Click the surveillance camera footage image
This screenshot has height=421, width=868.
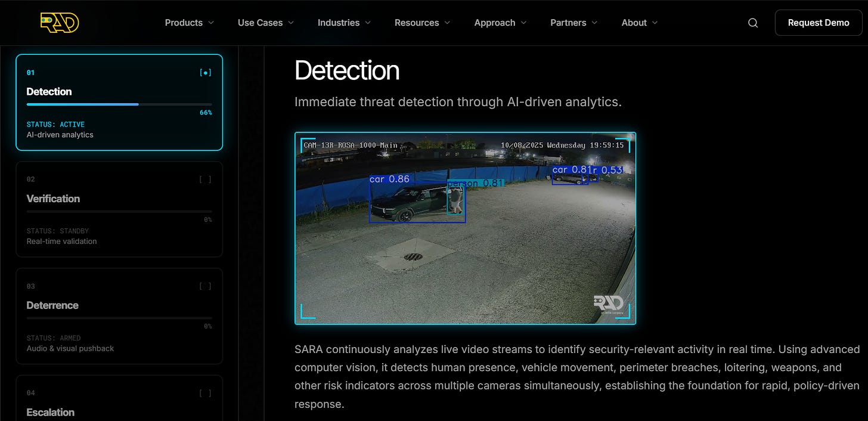coord(466,228)
